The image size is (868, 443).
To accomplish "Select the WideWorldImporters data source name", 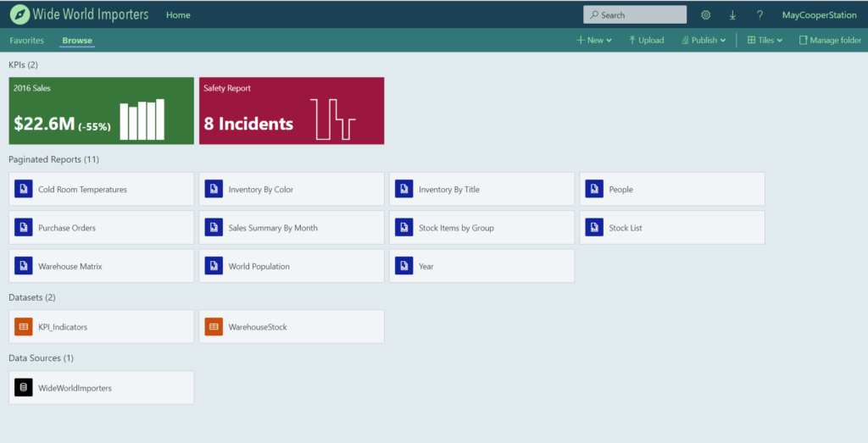I will click(75, 388).
